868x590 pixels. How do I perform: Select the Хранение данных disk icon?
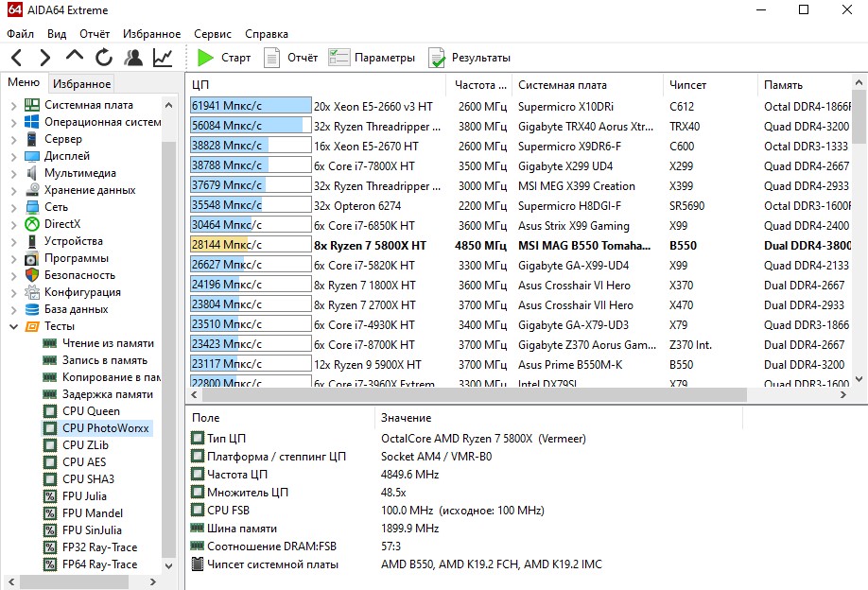click(x=32, y=190)
